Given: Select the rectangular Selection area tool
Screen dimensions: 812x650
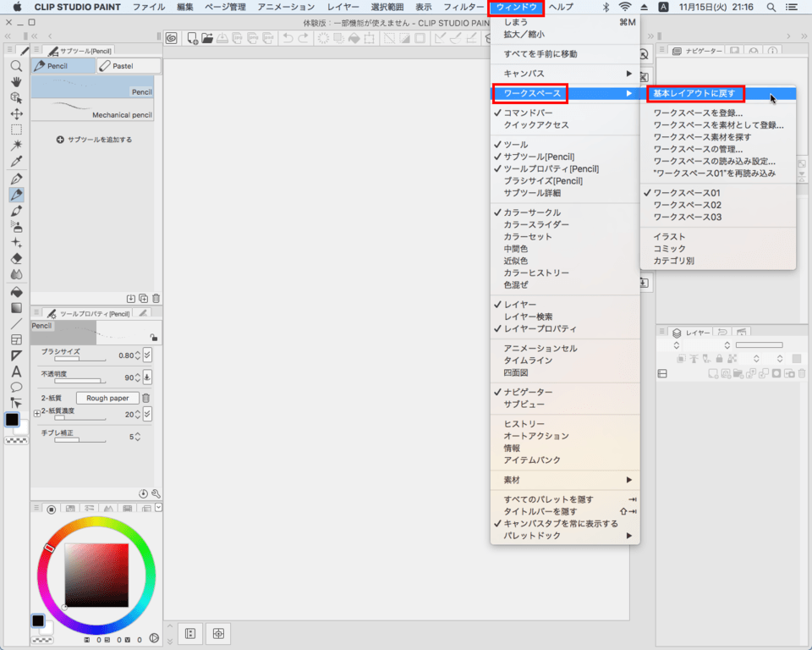Looking at the screenshot, I should click(x=17, y=129).
